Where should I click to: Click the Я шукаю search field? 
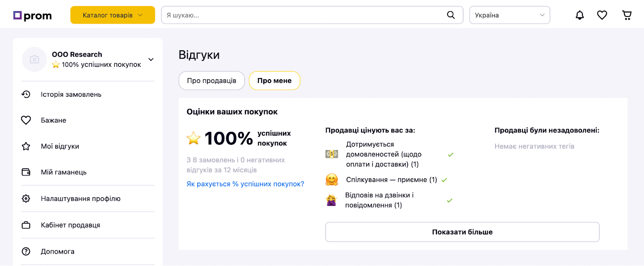click(x=302, y=15)
